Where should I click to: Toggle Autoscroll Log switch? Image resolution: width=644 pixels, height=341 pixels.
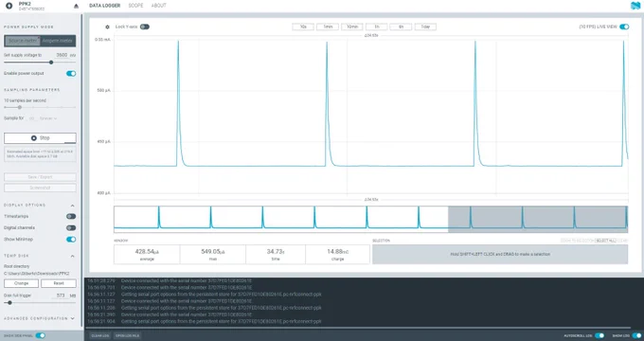[599, 335]
